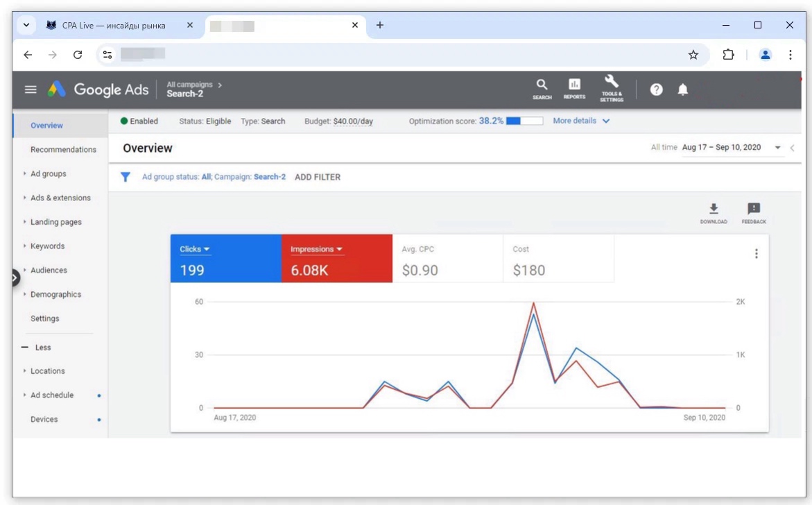Screen dimensions: 812x505
Task: Click the Ad group status: All filter
Action: tap(177, 177)
